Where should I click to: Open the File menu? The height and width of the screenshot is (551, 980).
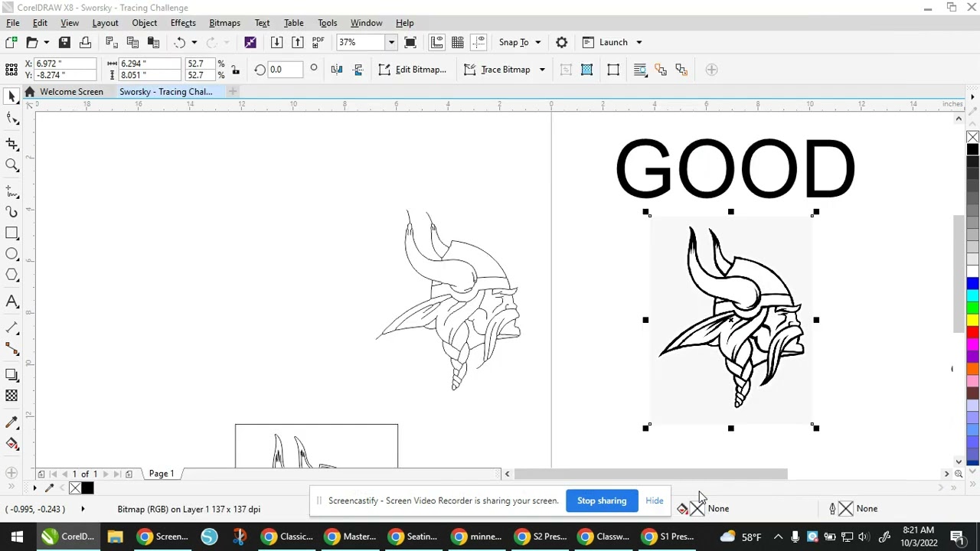13,23
